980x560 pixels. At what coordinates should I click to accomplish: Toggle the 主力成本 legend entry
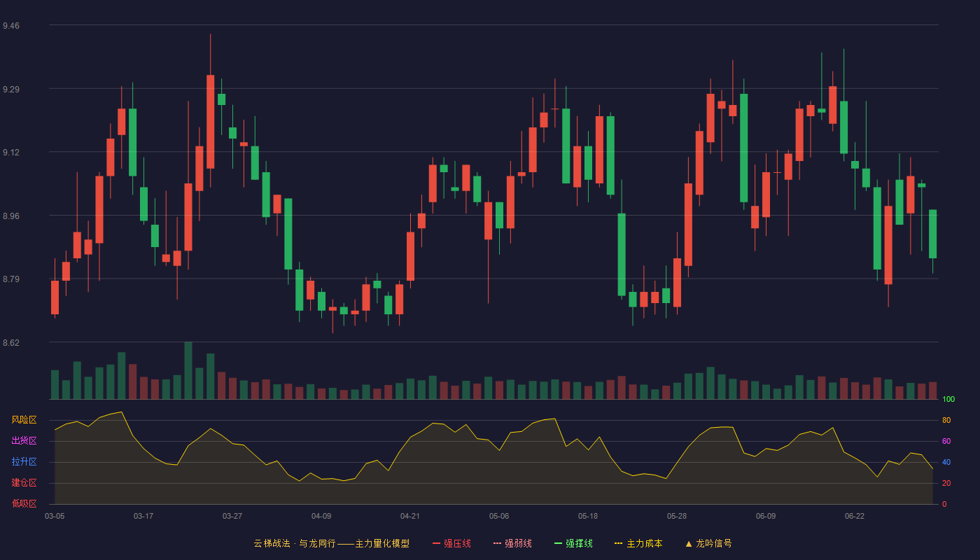638,543
